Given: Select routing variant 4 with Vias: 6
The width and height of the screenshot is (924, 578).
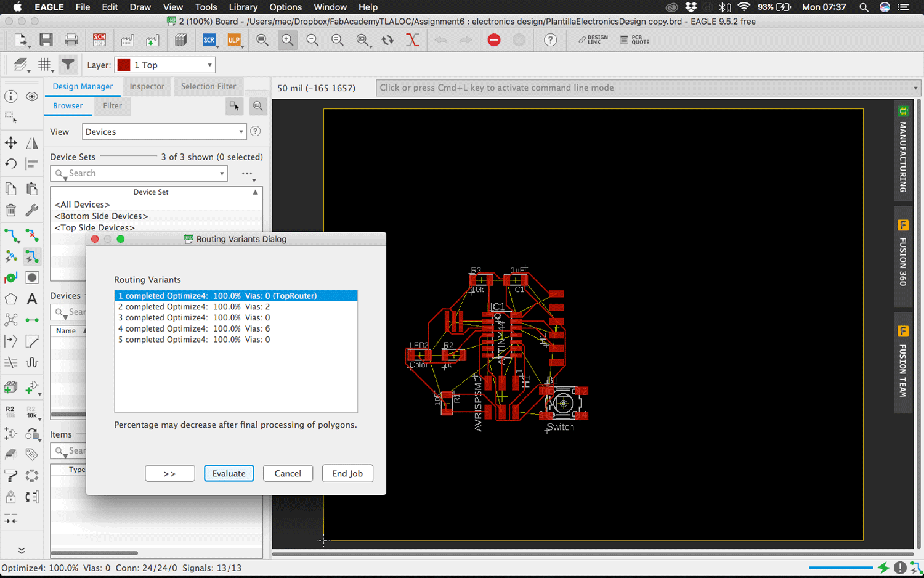Looking at the screenshot, I should [x=236, y=329].
